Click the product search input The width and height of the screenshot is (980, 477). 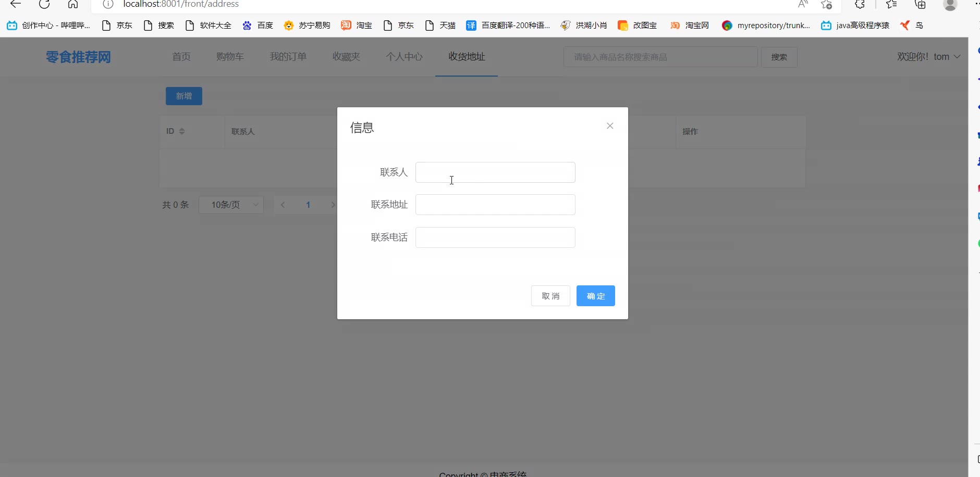(660, 57)
